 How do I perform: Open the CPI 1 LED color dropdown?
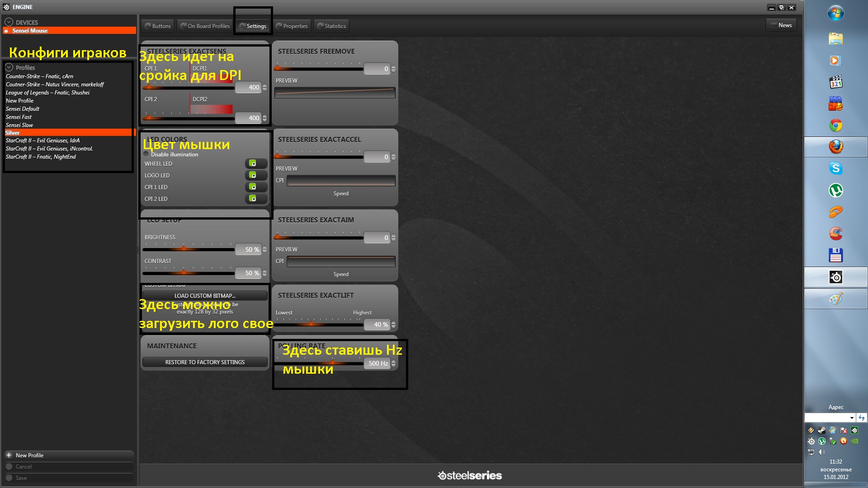[x=256, y=187]
